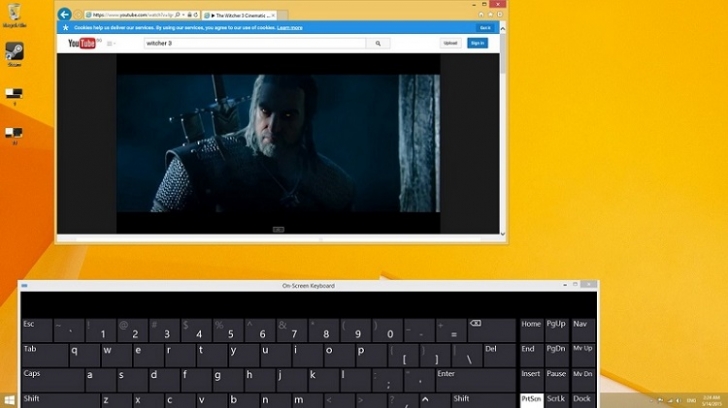Open IE Tools gear menu
The height and width of the screenshot is (408, 728).
pyautogui.click(x=500, y=14)
